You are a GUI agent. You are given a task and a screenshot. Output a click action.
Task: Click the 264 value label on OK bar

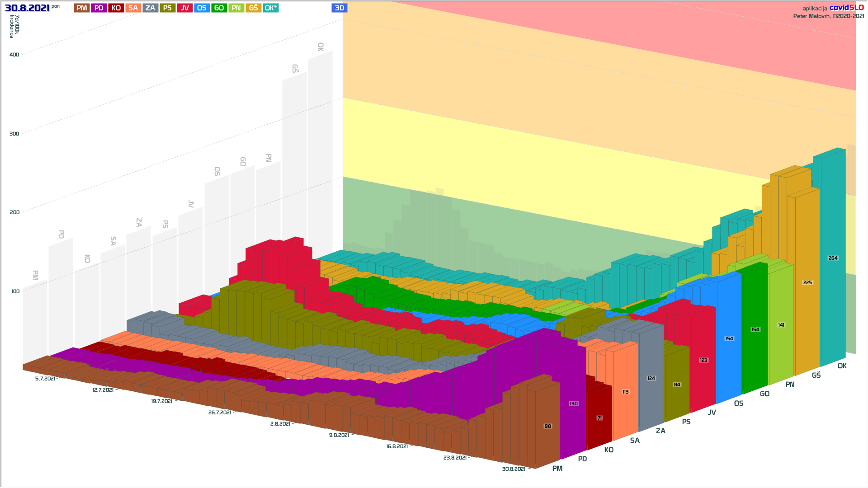tap(833, 258)
